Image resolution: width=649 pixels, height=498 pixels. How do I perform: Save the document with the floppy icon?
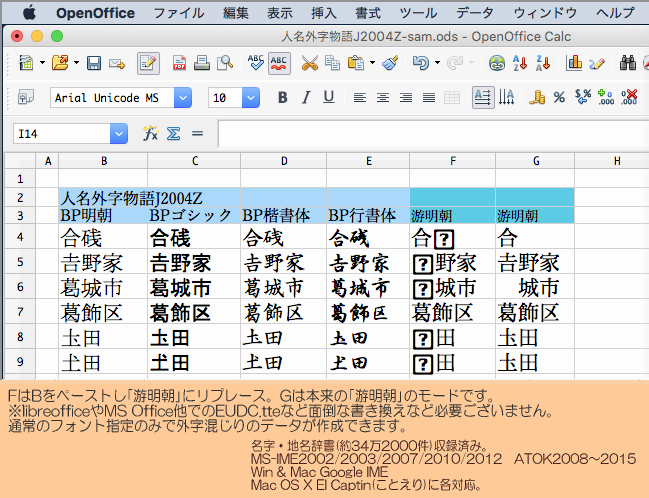coord(94,63)
